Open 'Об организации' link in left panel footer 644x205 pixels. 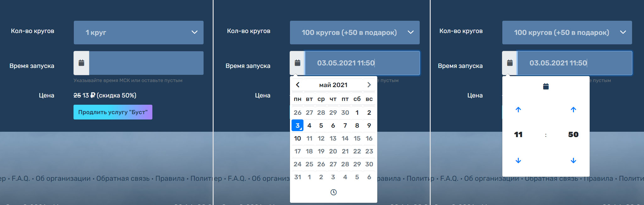(63, 179)
